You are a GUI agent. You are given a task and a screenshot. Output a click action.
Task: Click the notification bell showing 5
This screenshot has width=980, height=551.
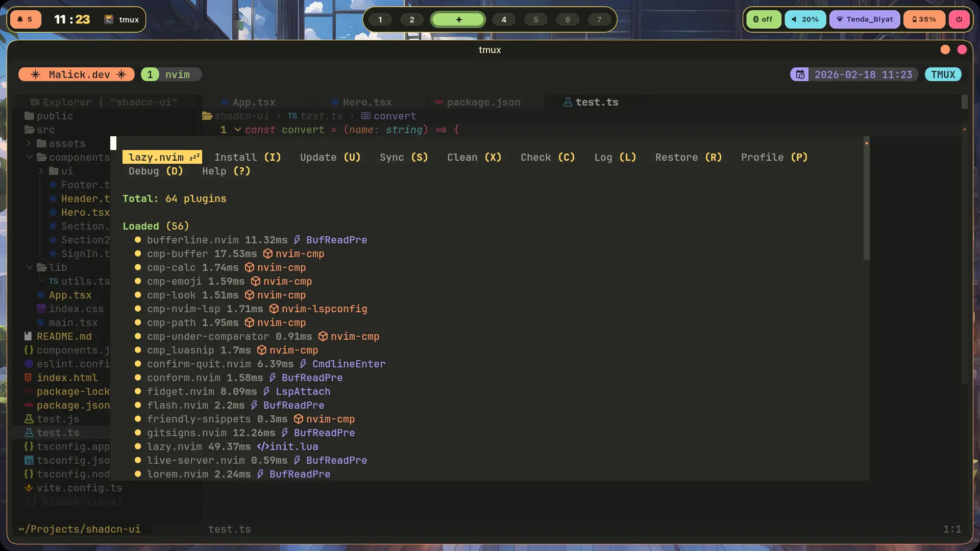pos(25,19)
